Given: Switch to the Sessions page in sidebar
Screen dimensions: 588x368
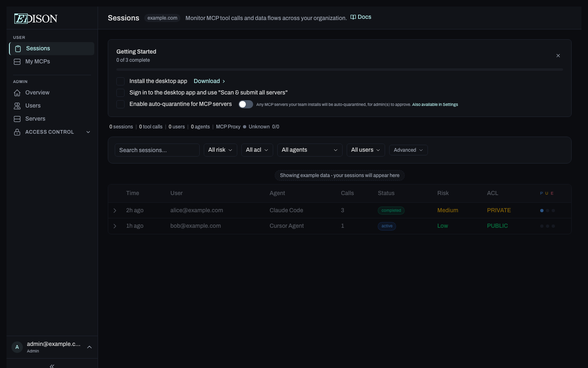Looking at the screenshot, I should (38, 48).
